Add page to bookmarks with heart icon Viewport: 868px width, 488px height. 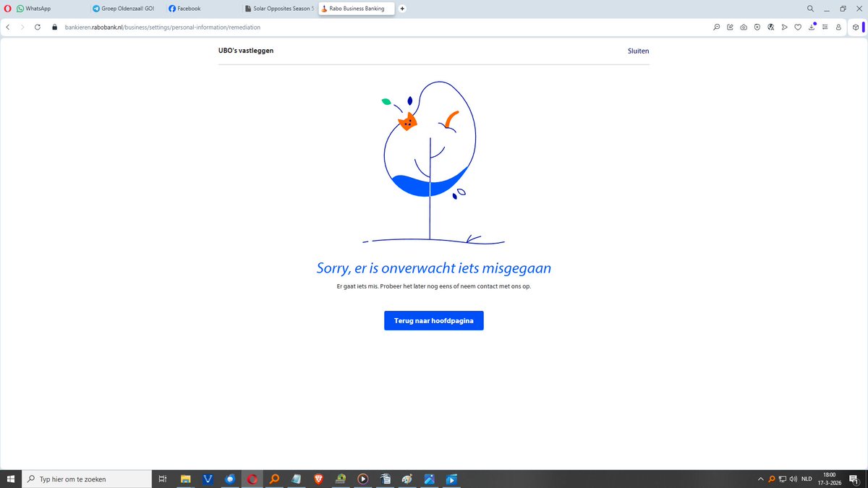[x=798, y=27]
